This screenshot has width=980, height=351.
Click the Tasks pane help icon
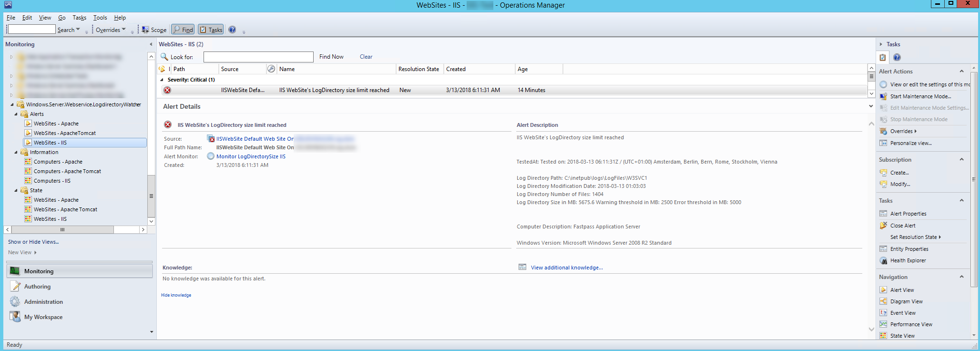[x=897, y=57]
